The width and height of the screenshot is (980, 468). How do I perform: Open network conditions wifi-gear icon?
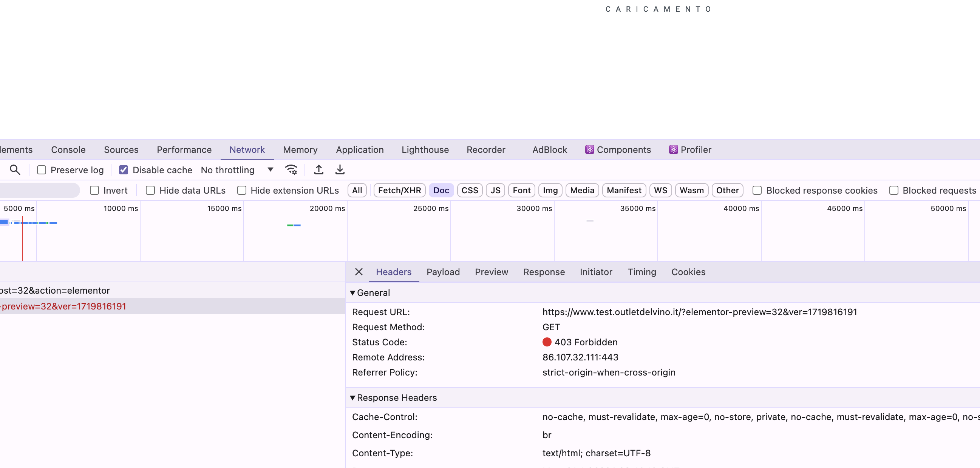pyautogui.click(x=291, y=170)
